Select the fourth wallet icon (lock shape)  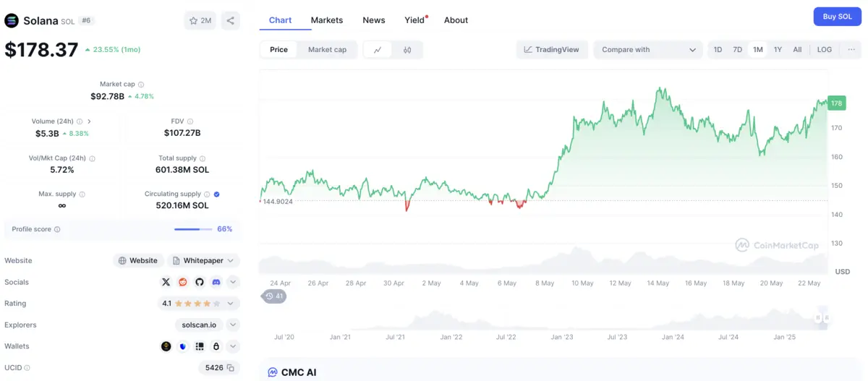(x=216, y=346)
